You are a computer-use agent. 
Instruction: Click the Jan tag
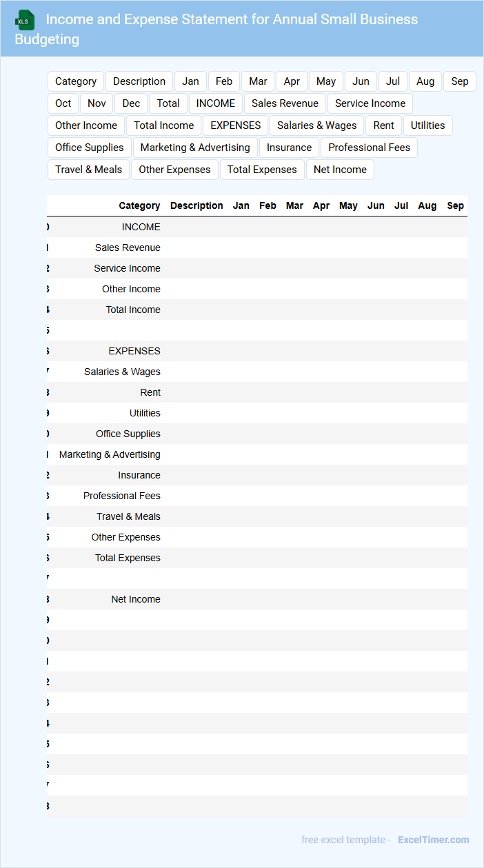click(x=190, y=81)
